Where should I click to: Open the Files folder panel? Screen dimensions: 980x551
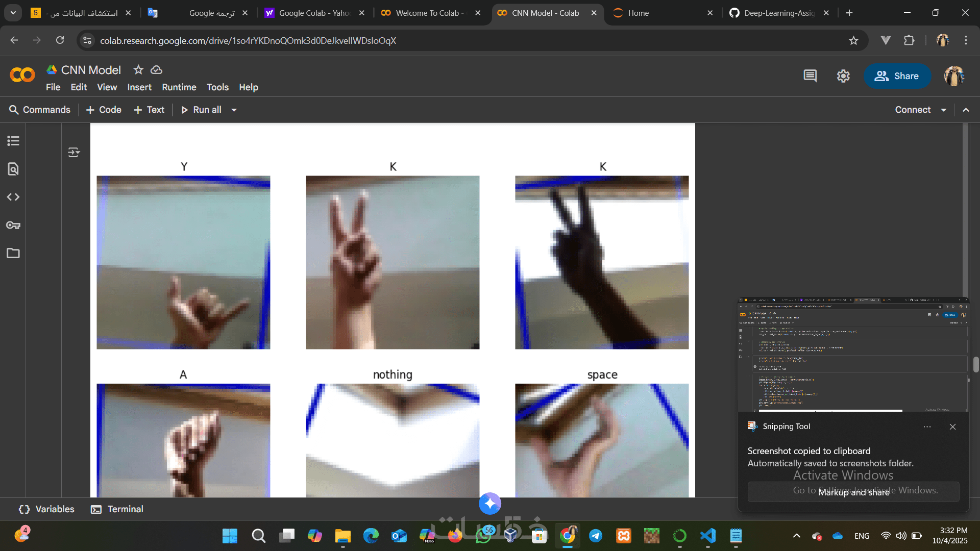13,253
